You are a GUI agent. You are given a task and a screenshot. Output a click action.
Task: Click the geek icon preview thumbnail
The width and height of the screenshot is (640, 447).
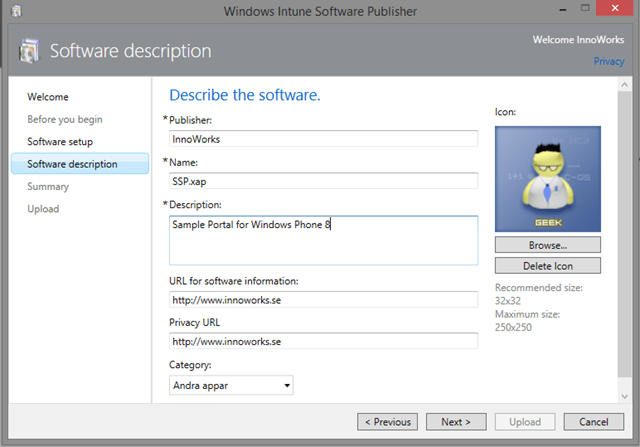click(547, 179)
